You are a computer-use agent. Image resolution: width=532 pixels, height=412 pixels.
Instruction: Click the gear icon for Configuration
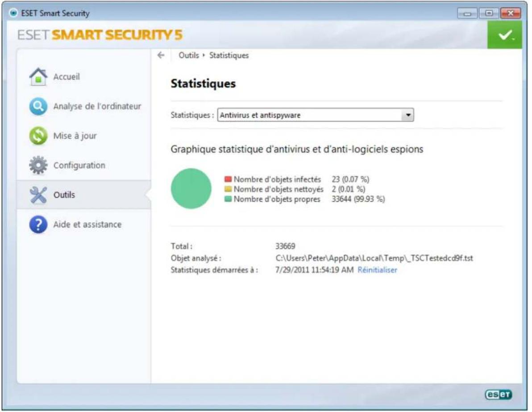pyautogui.click(x=38, y=165)
